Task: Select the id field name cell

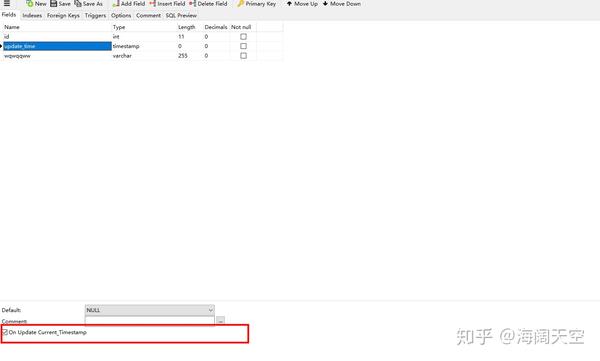Action: click(x=57, y=37)
